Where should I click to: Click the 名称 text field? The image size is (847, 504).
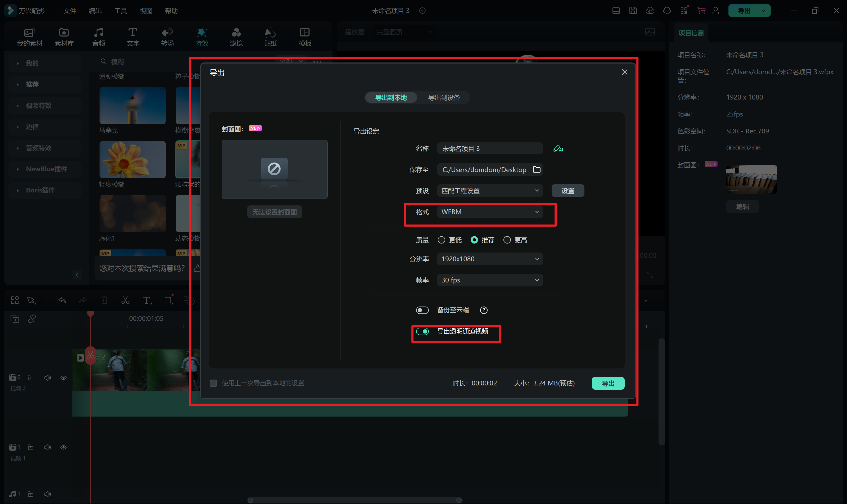[489, 148]
